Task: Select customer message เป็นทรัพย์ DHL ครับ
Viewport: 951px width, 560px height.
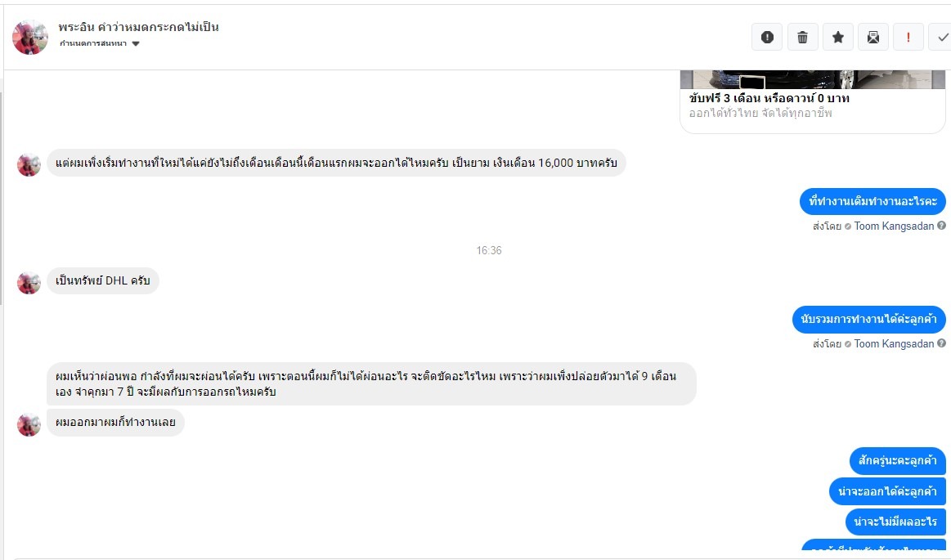Action: [102, 280]
